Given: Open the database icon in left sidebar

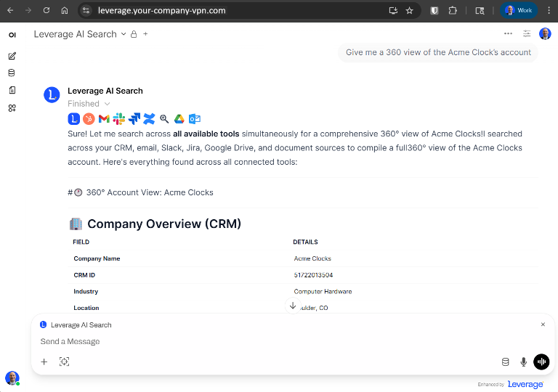Looking at the screenshot, I should click(x=12, y=73).
